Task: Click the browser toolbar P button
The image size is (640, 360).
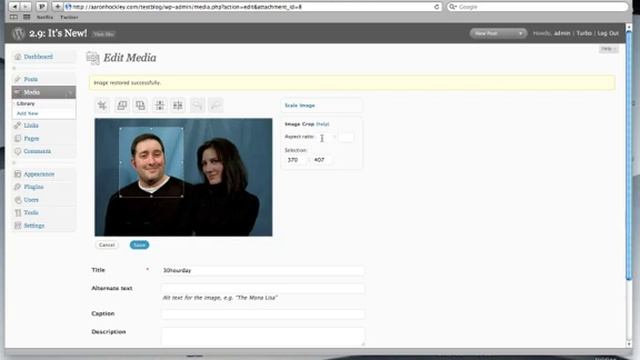Action: [x=41, y=7]
